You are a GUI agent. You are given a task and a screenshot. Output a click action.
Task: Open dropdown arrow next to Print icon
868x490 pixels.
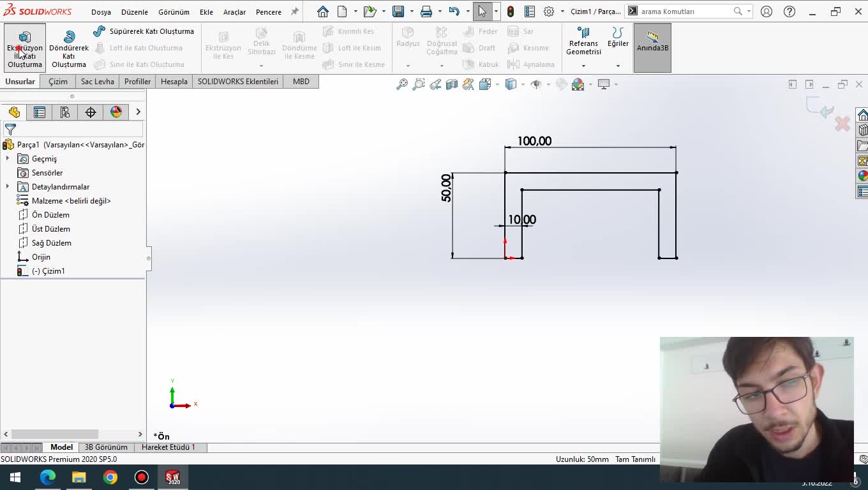440,11
